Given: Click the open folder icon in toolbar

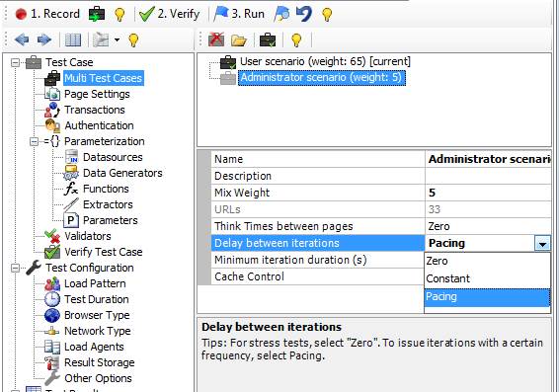Looking at the screenshot, I should pyautogui.click(x=238, y=40).
